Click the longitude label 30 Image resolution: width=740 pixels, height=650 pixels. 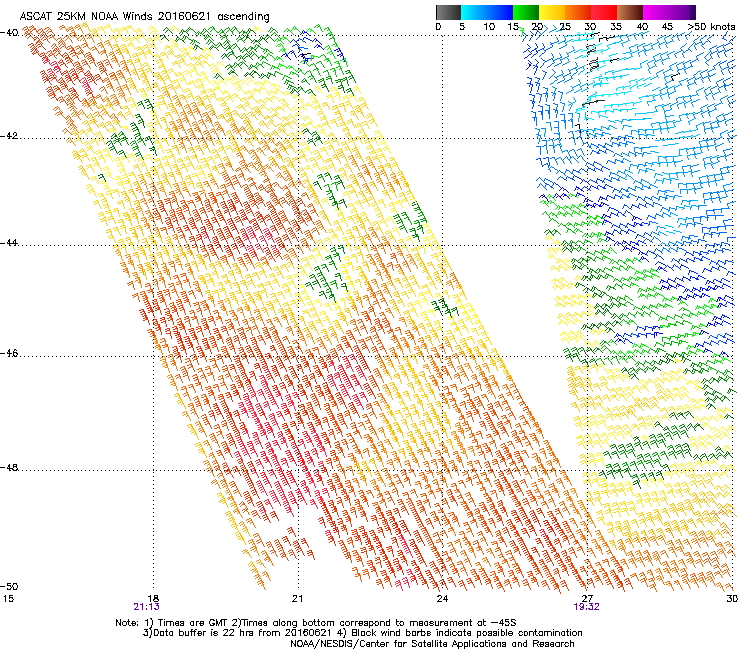tap(732, 599)
